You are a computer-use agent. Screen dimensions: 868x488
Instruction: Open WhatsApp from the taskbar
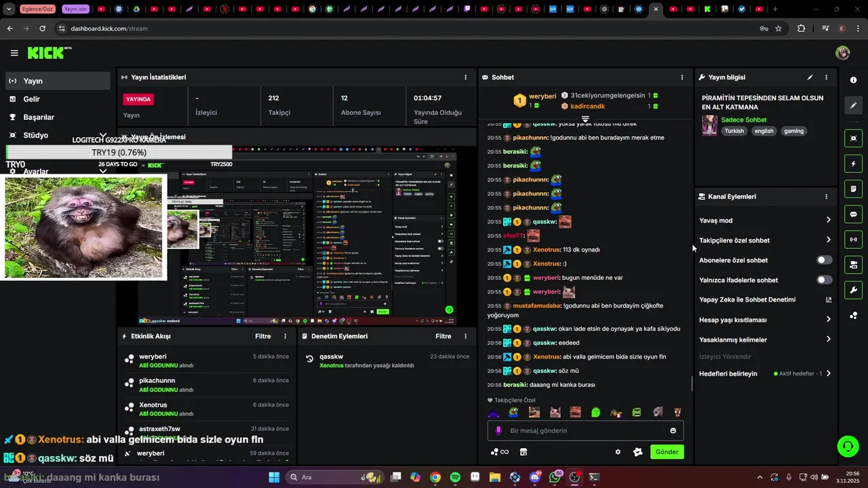pyautogui.click(x=555, y=477)
